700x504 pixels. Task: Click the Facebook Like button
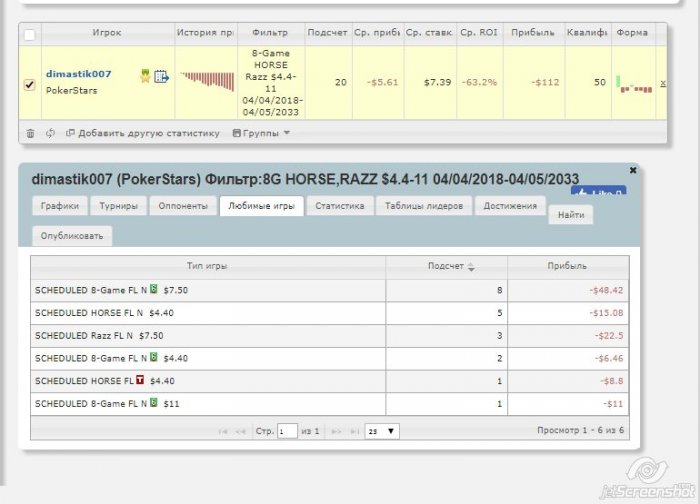click(599, 191)
